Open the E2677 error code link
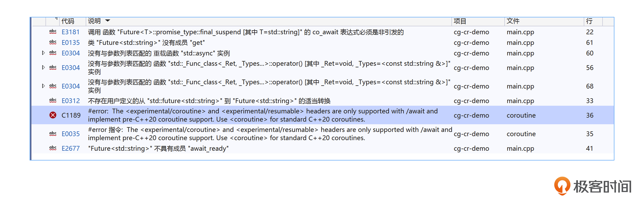Image resolution: width=644 pixels, height=200 pixels. (70, 148)
